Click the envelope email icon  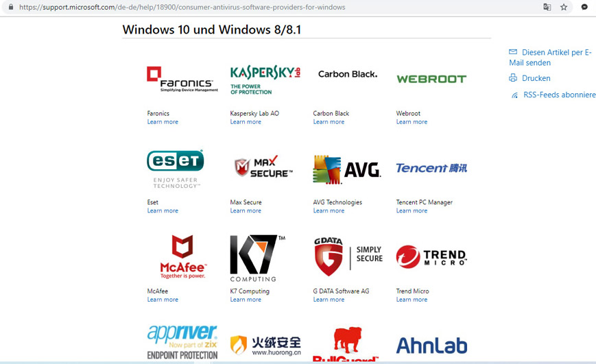click(513, 51)
